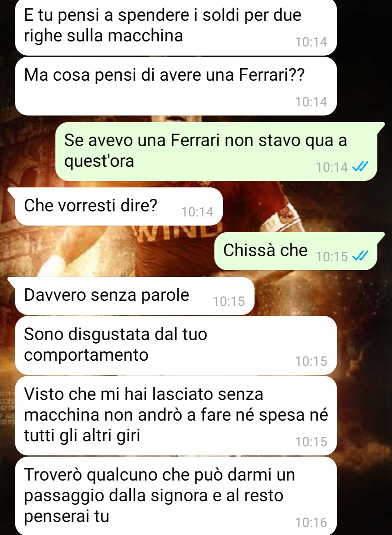Tap the 10:14 timestamp under 'Che vorresti dire?'
Screen dimensions: 392x535
[197, 212]
